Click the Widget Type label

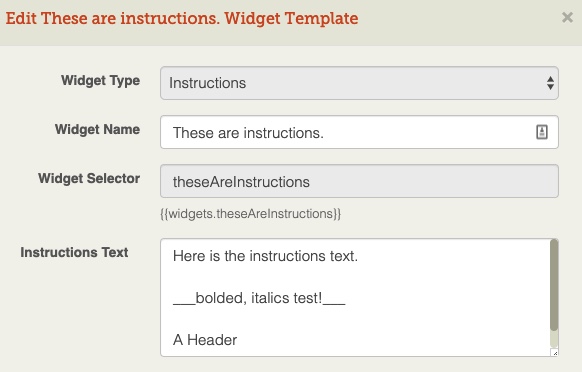101,81
